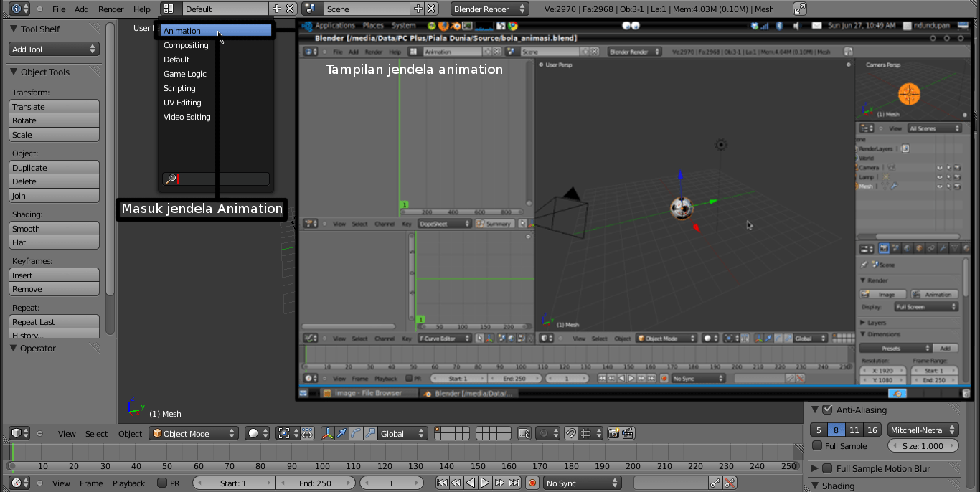Click the Translate button

pyautogui.click(x=55, y=107)
